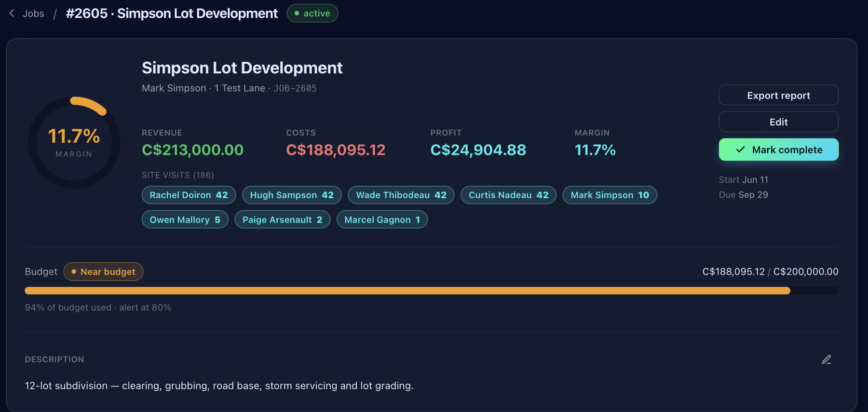Mark the job complete
Viewport: 868px width, 412px height.
click(x=778, y=150)
